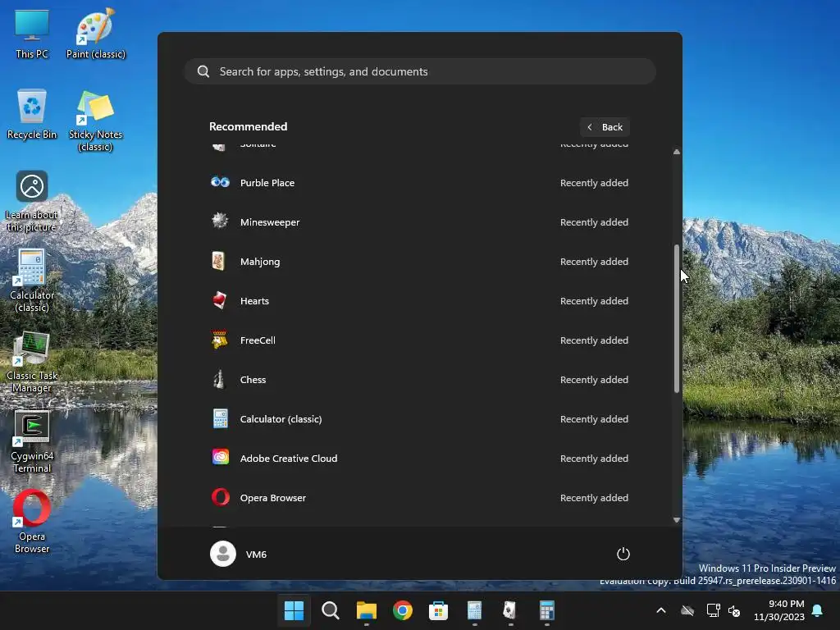Select Paint (classic) desktop shortcut
840x630 pixels.
95,34
